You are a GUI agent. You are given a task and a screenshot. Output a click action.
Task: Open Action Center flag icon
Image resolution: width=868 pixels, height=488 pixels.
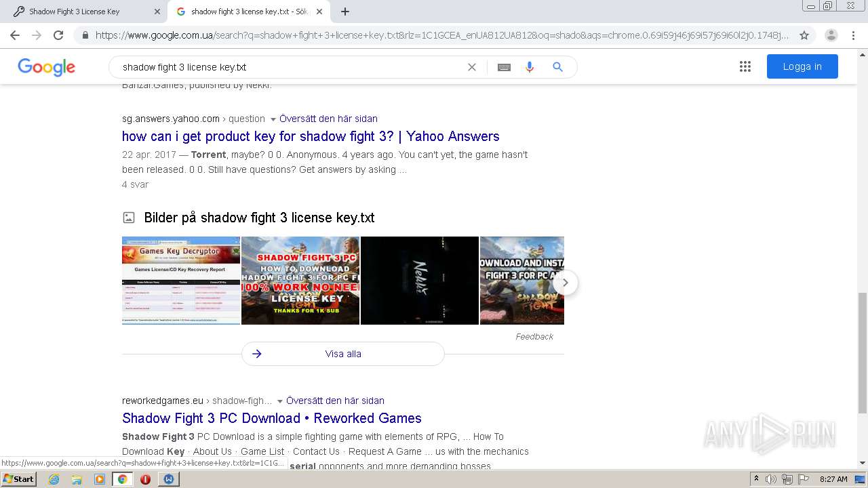click(802, 479)
